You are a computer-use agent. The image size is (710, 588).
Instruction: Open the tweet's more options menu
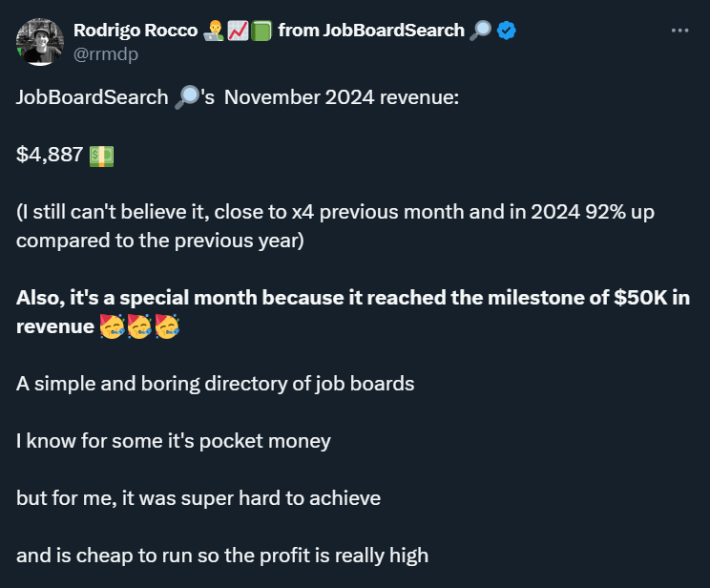tap(679, 31)
